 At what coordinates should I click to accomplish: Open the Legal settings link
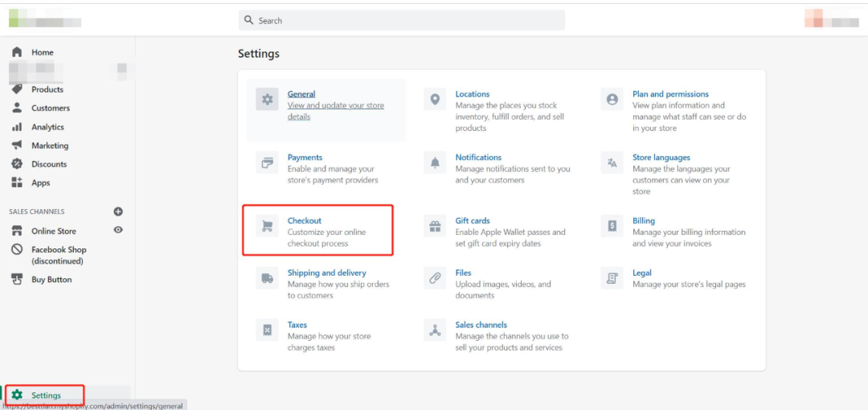pos(642,273)
